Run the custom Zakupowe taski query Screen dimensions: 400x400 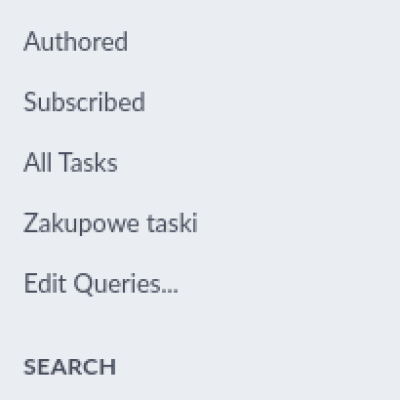(111, 223)
